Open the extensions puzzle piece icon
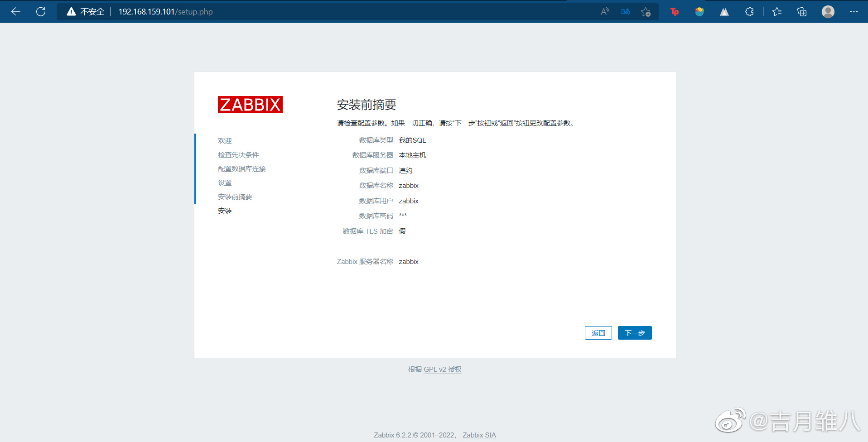 (x=749, y=12)
